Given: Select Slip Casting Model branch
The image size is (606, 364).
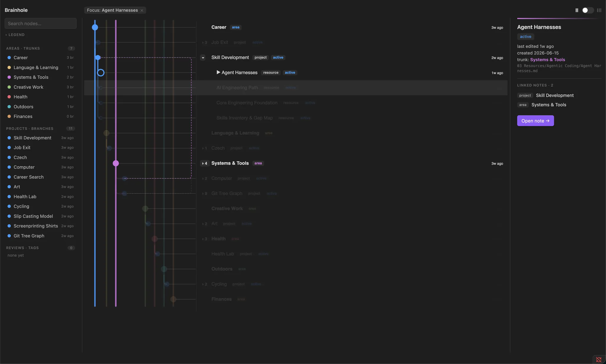Looking at the screenshot, I should pyautogui.click(x=41, y=216).
